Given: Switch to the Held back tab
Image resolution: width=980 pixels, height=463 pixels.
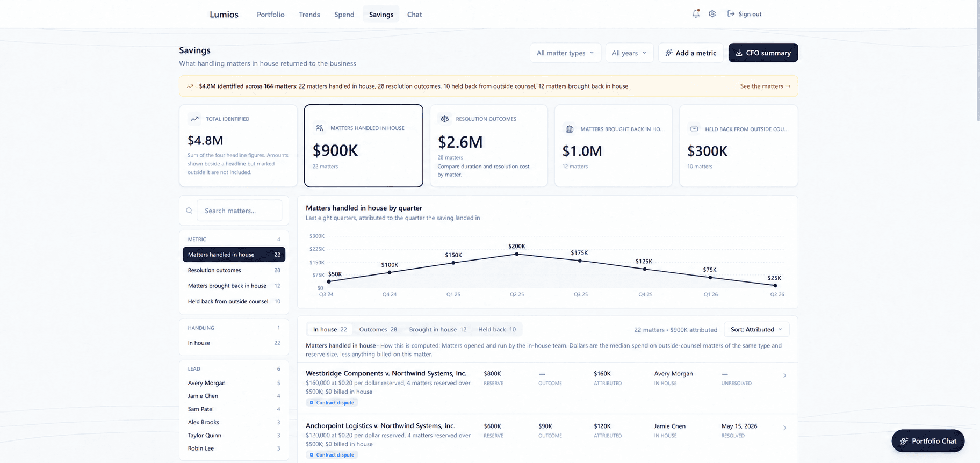Looking at the screenshot, I should click(497, 330).
